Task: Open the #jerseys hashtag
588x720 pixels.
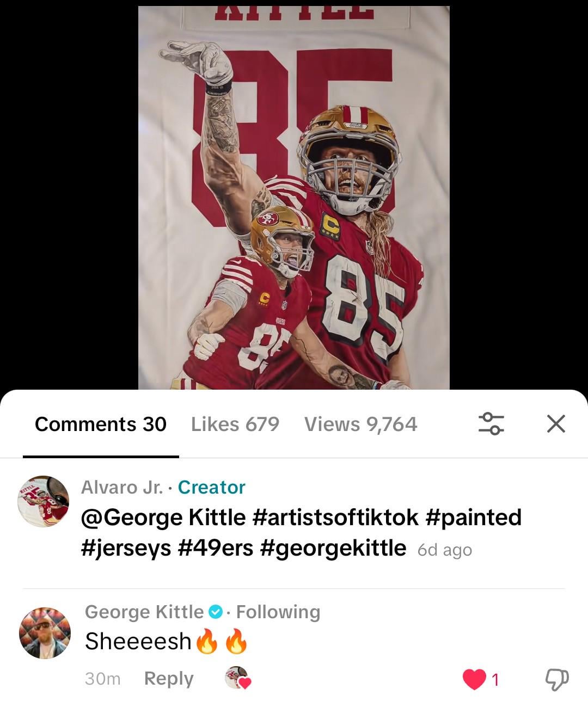Action: coord(126,548)
